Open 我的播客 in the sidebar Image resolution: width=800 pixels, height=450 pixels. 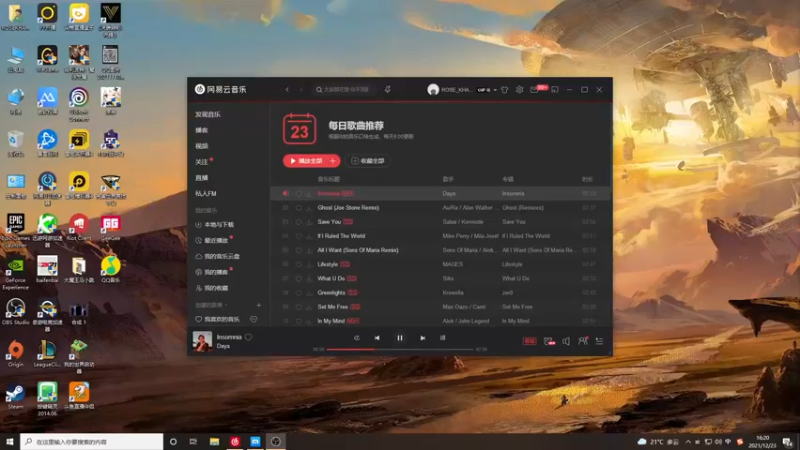(x=216, y=272)
